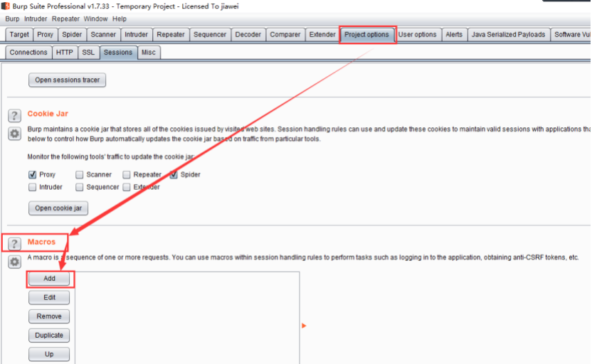Add a new macro
The height and width of the screenshot is (364, 592).
tap(49, 279)
